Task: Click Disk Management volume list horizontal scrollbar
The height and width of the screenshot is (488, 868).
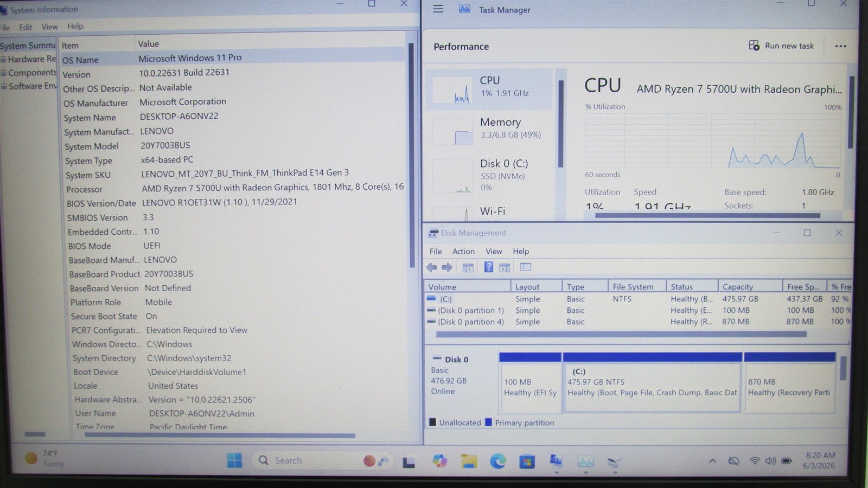Action: click(621, 335)
